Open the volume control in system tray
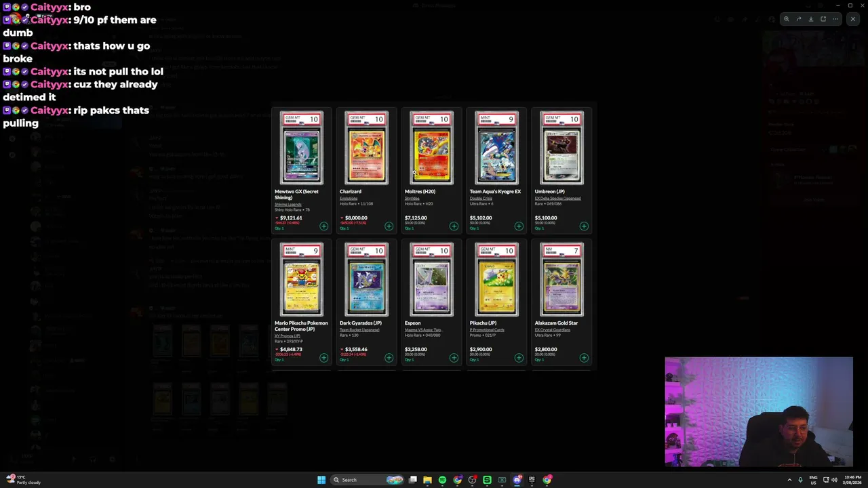The image size is (868, 488). click(834, 480)
